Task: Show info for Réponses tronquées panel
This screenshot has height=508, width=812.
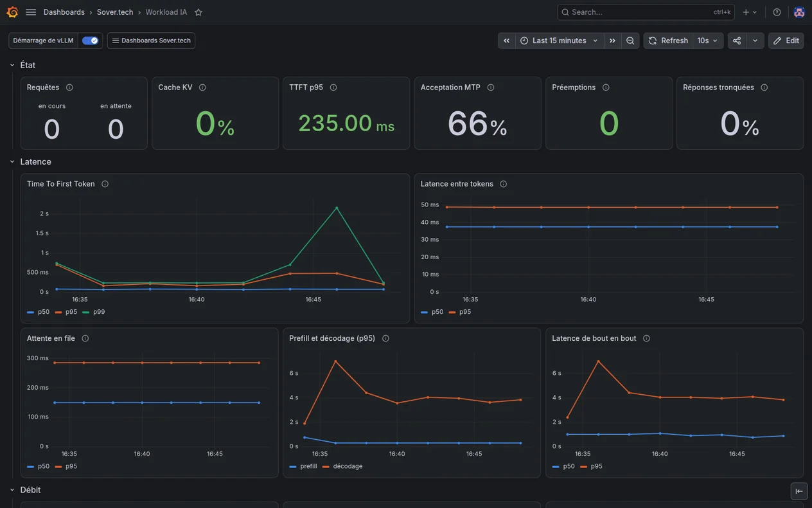Action: pos(764,87)
